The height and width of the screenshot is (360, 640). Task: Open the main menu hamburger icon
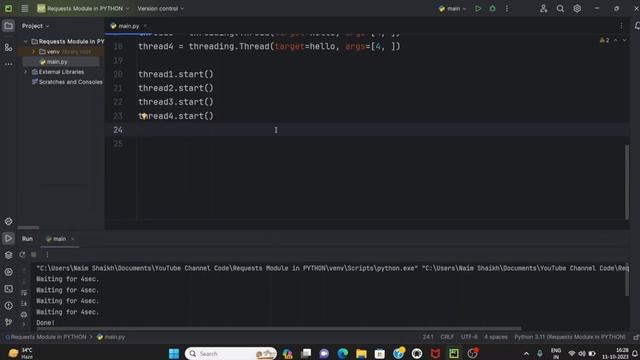(24, 8)
